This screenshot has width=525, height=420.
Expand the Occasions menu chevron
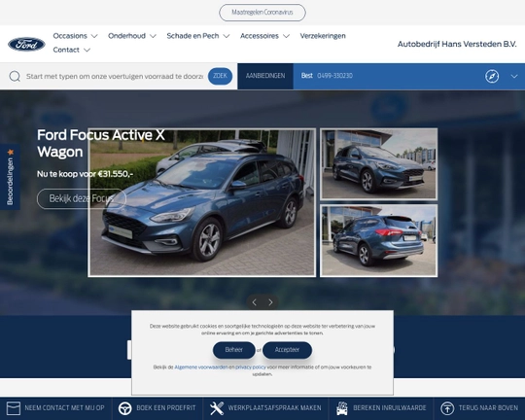[x=94, y=36]
